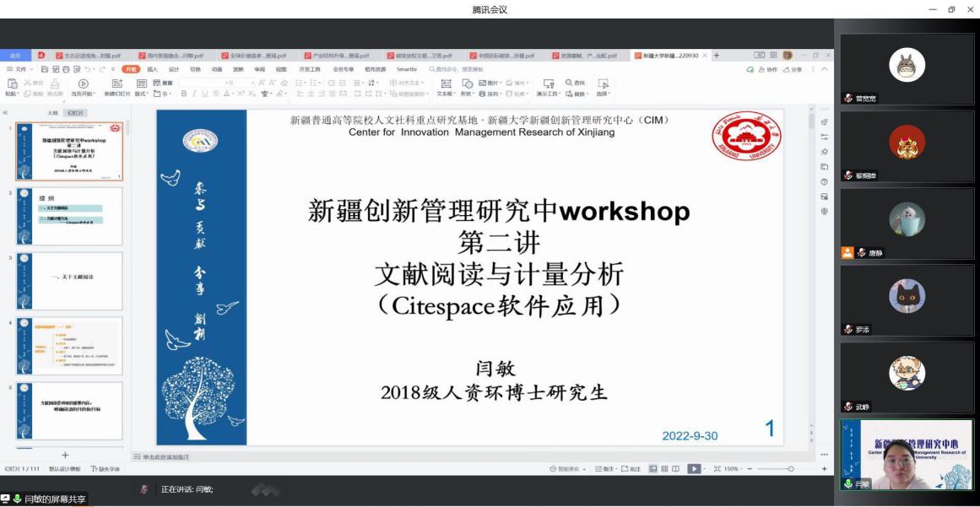The height and width of the screenshot is (507, 980).
Task: Click the New Slide icon
Action: click(117, 83)
